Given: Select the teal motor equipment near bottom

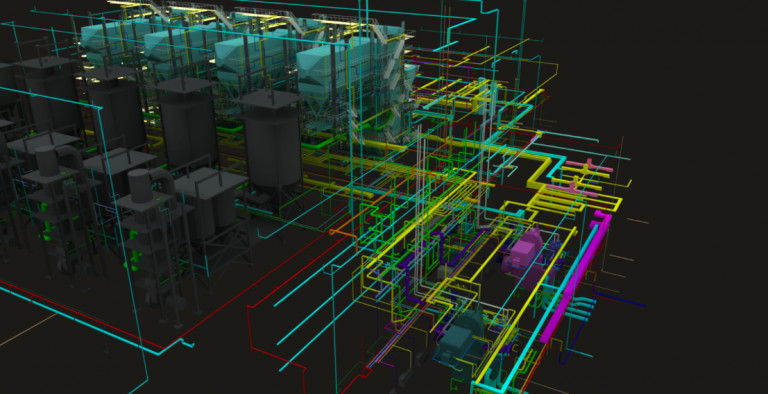Looking at the screenshot, I should tap(461, 336).
